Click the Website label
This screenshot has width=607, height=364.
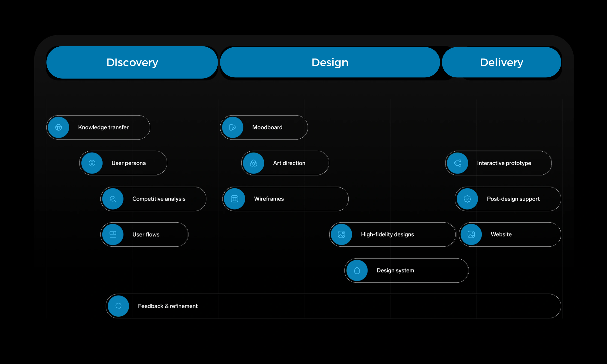pos(501,234)
